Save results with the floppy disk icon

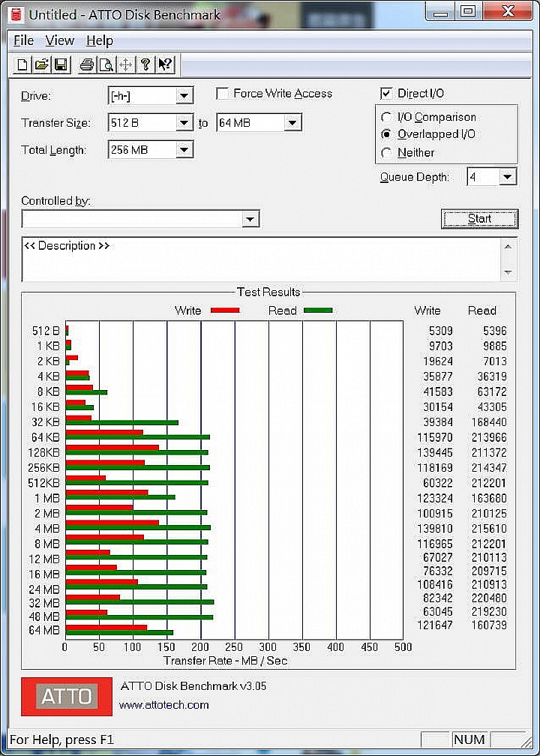(61, 64)
